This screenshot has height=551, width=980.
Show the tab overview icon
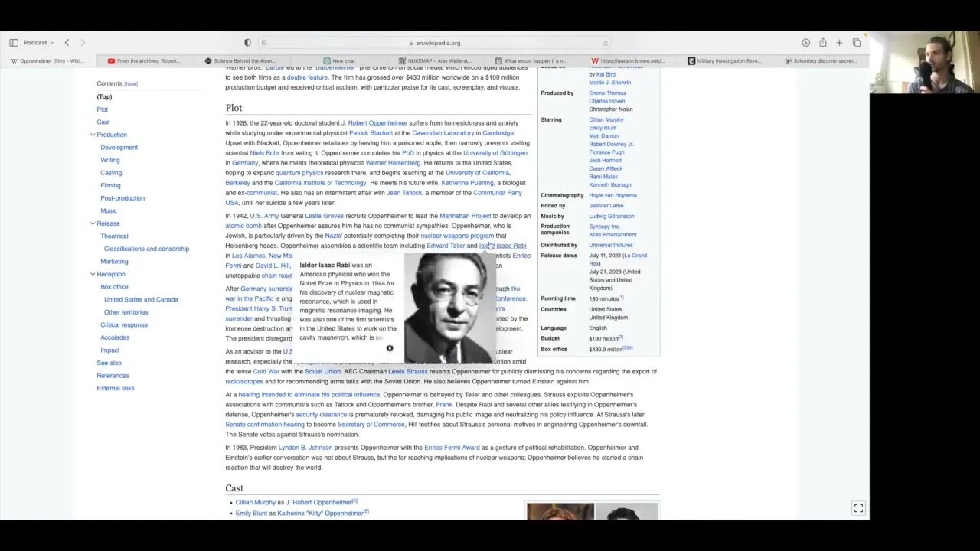[856, 43]
